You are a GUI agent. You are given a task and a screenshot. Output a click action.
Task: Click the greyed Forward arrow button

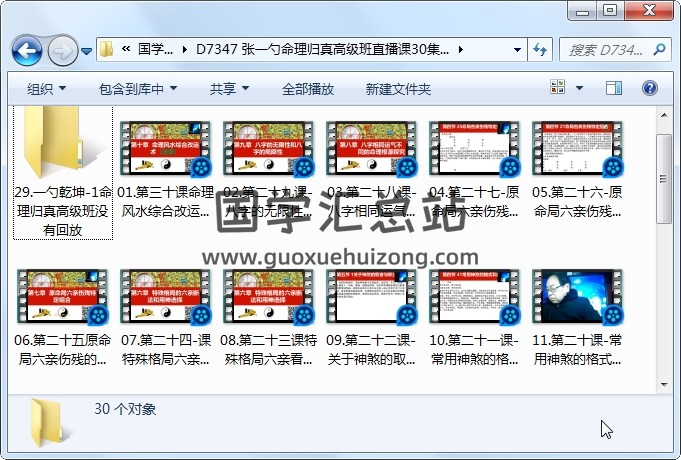(63, 51)
